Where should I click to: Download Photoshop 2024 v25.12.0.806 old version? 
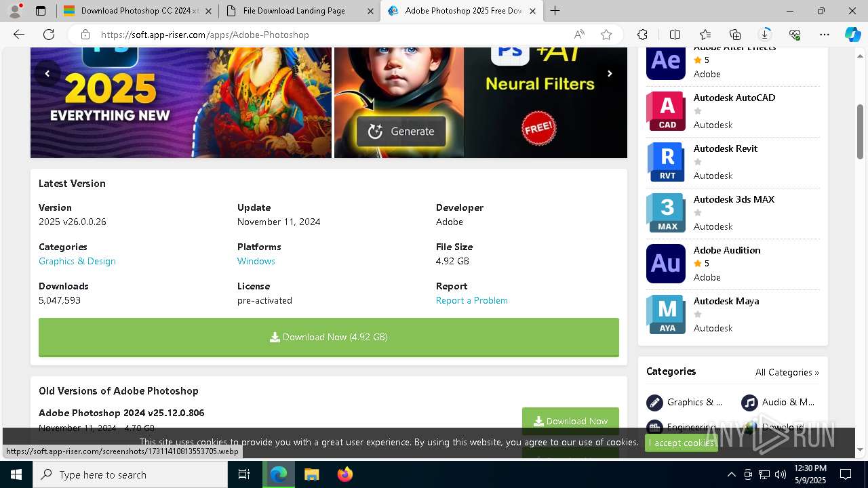pos(570,421)
